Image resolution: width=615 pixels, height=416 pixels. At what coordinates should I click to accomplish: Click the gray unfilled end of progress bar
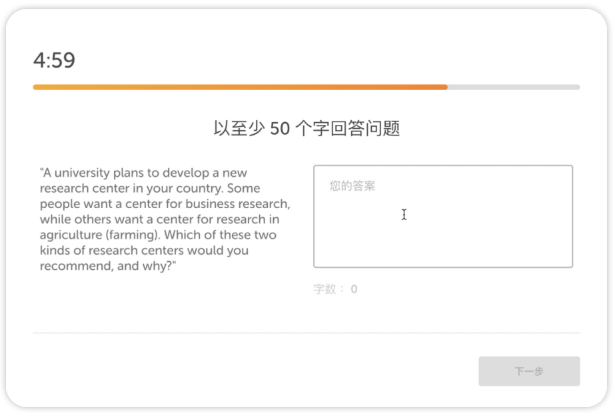514,87
